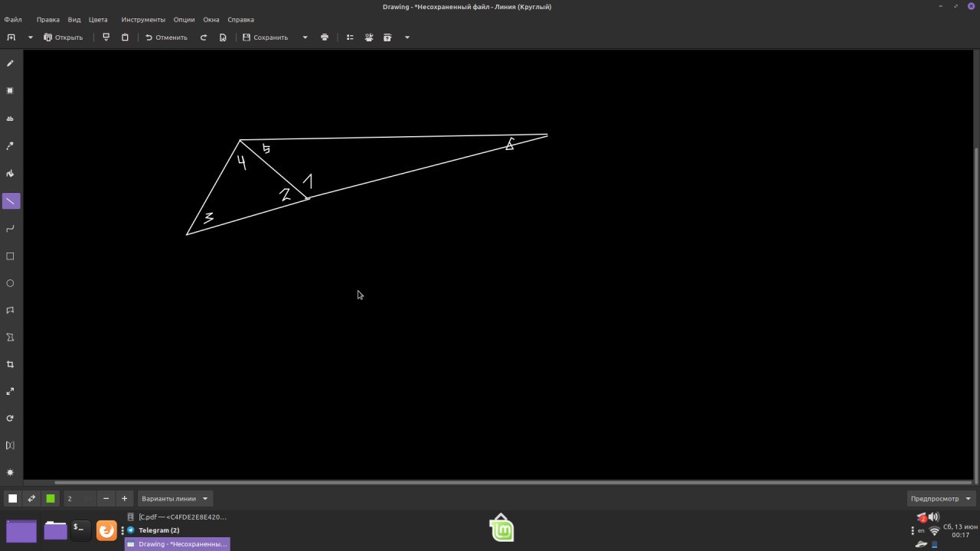Open the Предпросмотр dropdown
This screenshot has width=980, height=551.
click(941, 498)
